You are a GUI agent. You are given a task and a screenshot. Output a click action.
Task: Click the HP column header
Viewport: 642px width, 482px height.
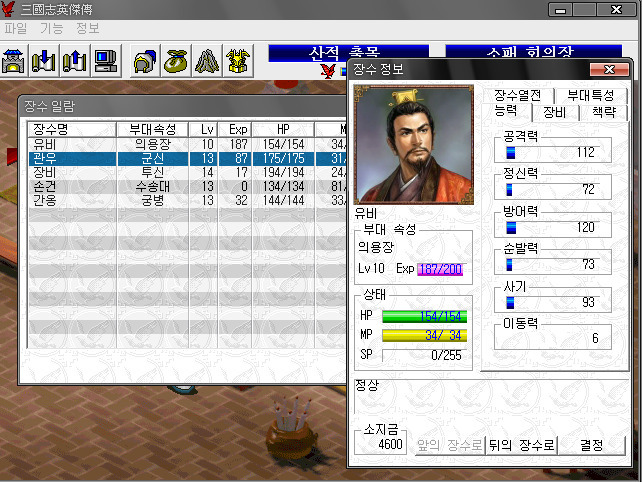click(283, 129)
